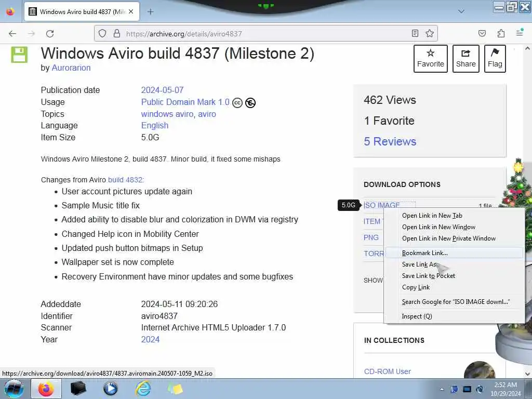Screen dimensions: 532x399
Task: Select Copy Link from context menu
Action: pyautogui.click(x=454, y=287)
